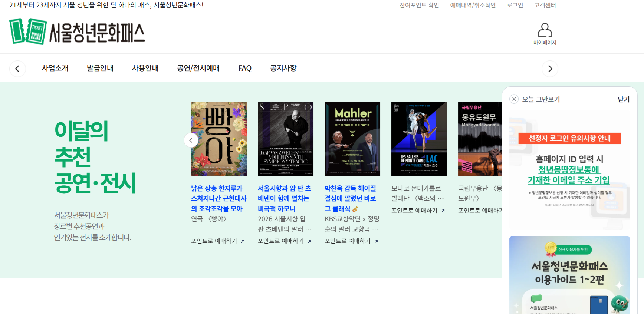Viewport: 644px width, 314px height.
Task: Click arrow icon next to Mahler 포인트로 예매하기
Action: 376,241
